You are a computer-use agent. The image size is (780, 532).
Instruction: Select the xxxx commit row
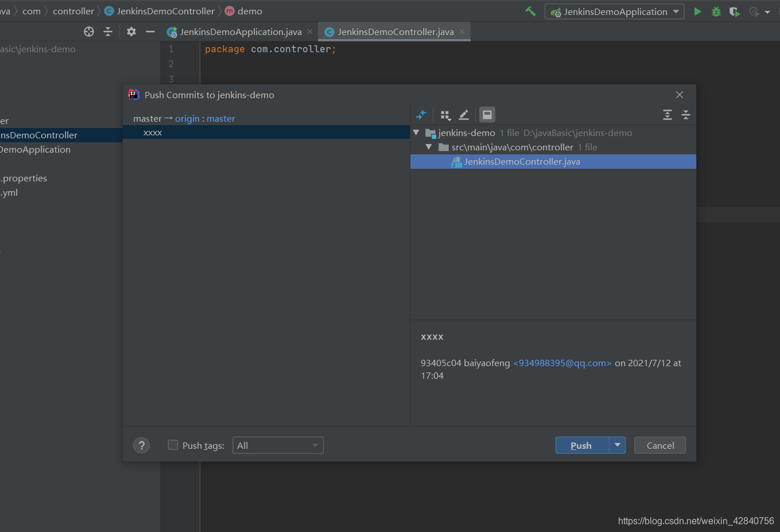266,133
